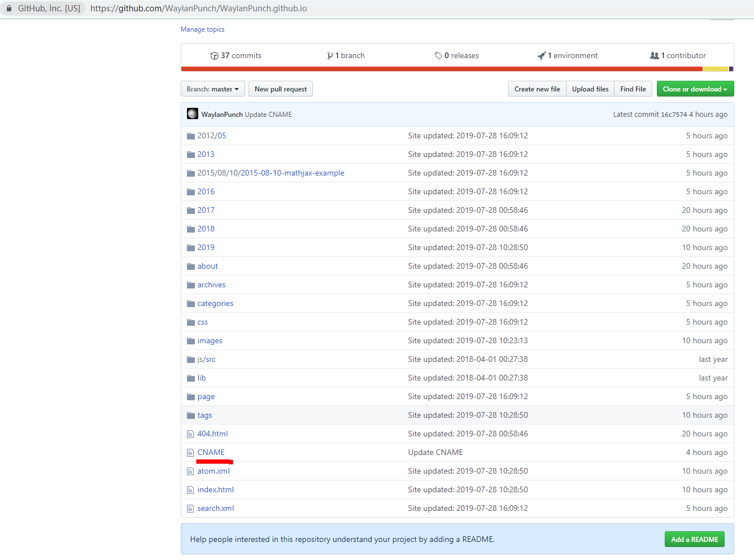Open the atom.xml file link
The width and height of the screenshot is (754, 560).
213,471
